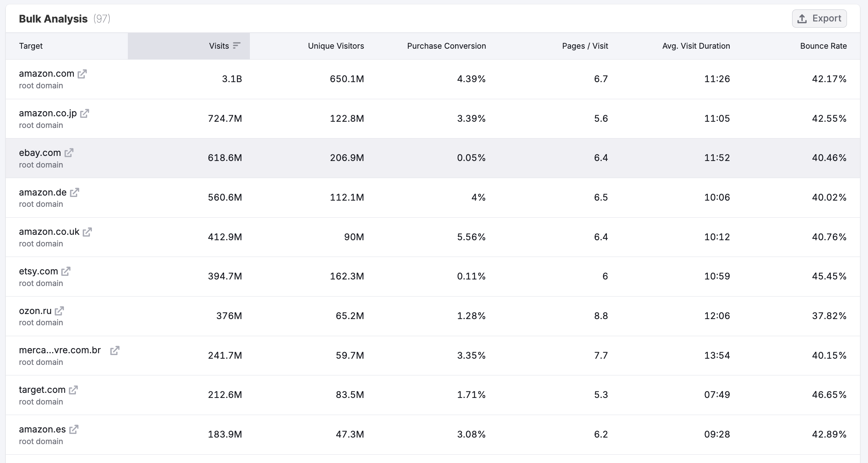The height and width of the screenshot is (463, 868).
Task: Click bounce rate value 40.46%
Action: (x=830, y=158)
